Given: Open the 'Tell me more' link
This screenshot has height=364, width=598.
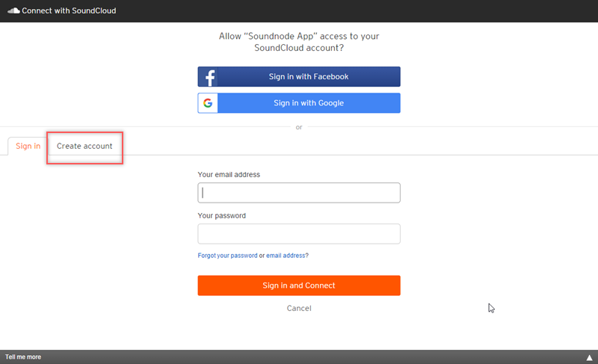Looking at the screenshot, I should (23, 357).
